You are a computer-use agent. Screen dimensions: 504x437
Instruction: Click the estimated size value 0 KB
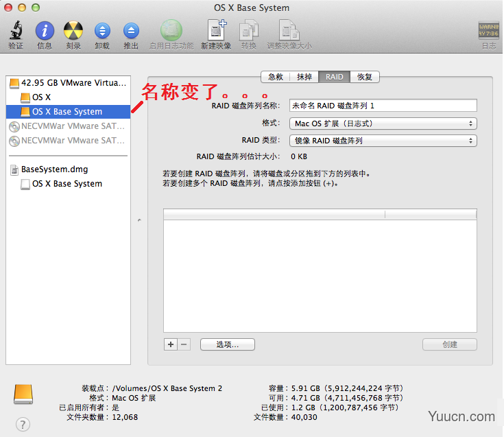(x=299, y=156)
